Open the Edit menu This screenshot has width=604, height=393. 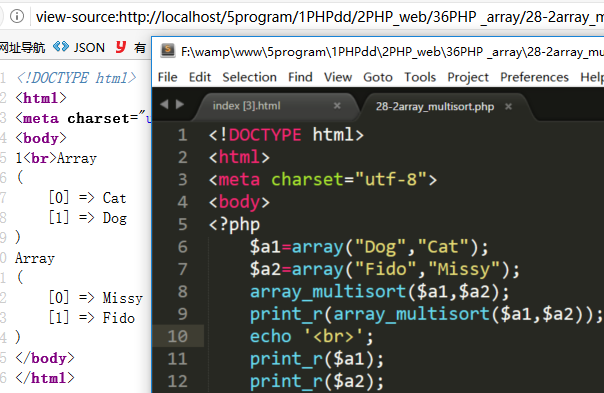[200, 77]
